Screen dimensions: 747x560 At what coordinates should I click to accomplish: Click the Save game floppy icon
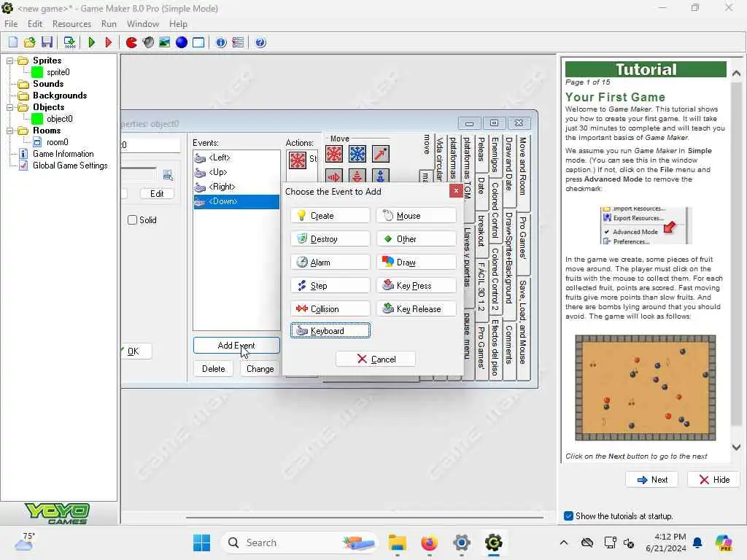point(47,42)
